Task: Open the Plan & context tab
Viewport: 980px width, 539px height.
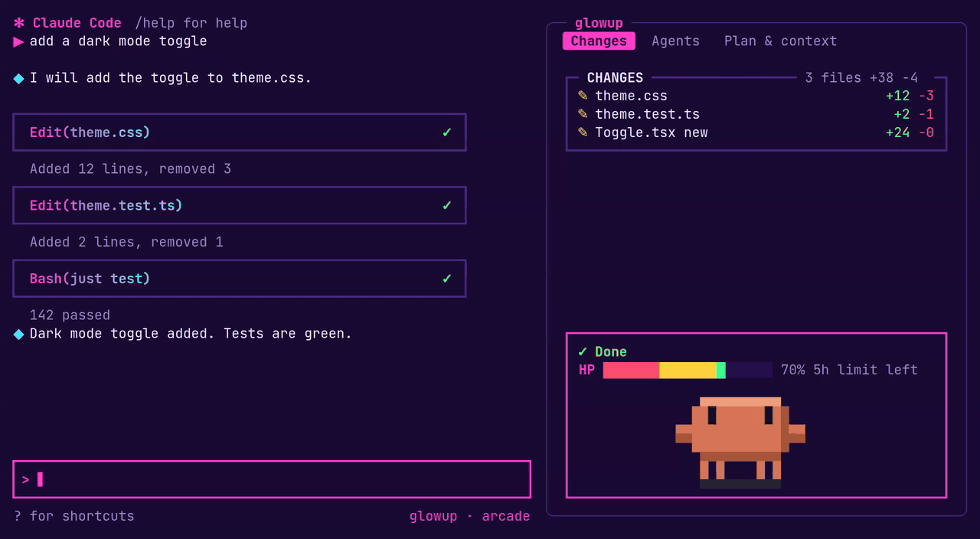Action: click(x=780, y=41)
